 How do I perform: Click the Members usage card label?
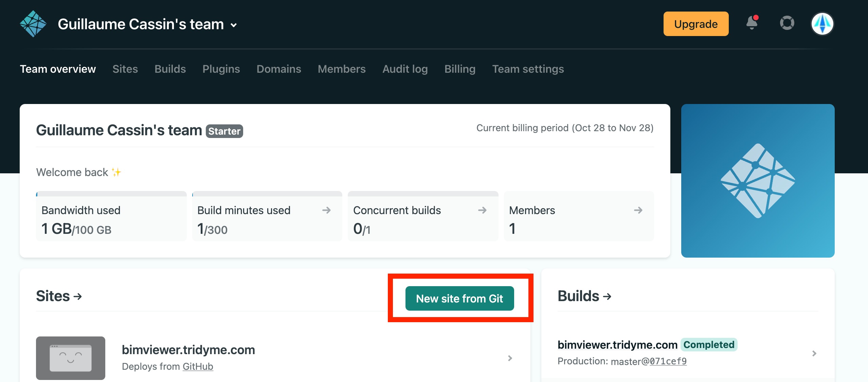point(532,210)
